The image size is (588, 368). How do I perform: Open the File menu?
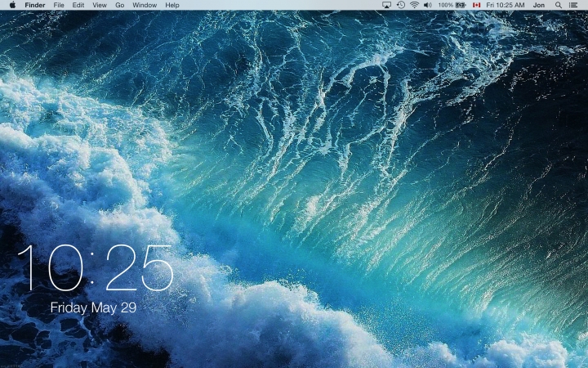pyautogui.click(x=59, y=5)
